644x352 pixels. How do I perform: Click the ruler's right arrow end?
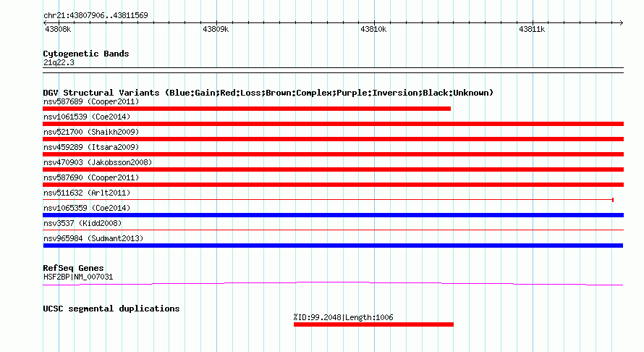(x=622, y=22)
